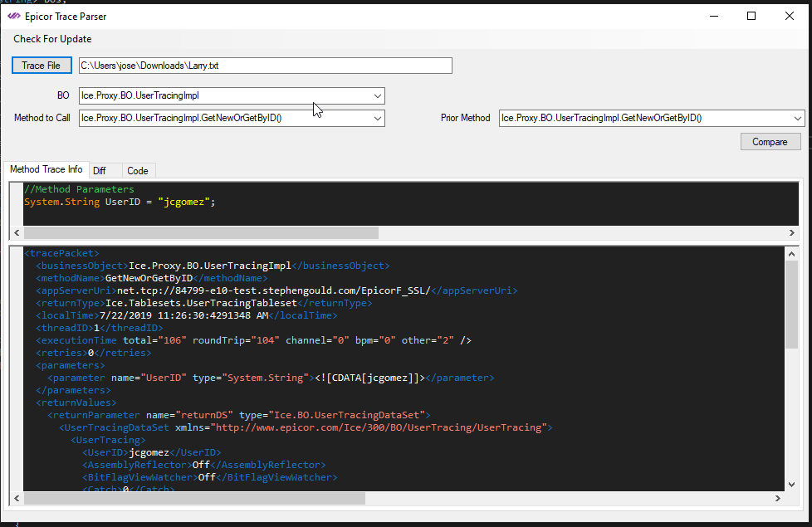Screen dimensions: 812x527
Task: Click the businessObject value Ice.Proxy.BO.UserTracingImpl in XML
Action: (x=210, y=266)
